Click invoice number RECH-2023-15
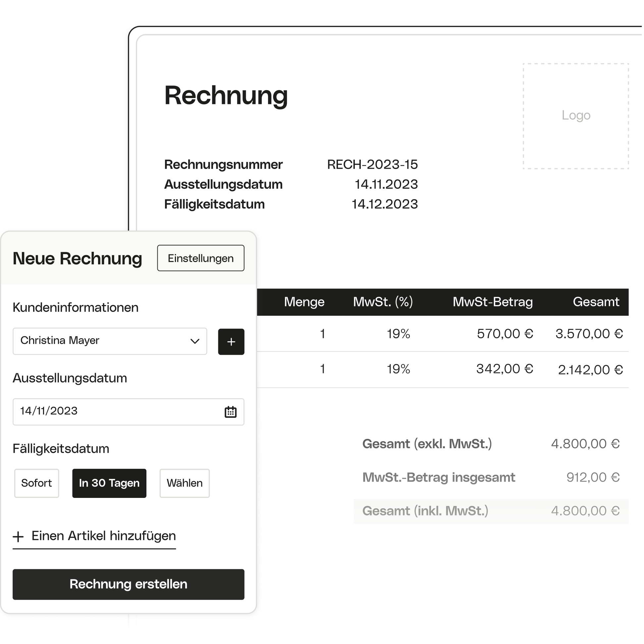Viewport: 644px width, 644px height. 372,164
